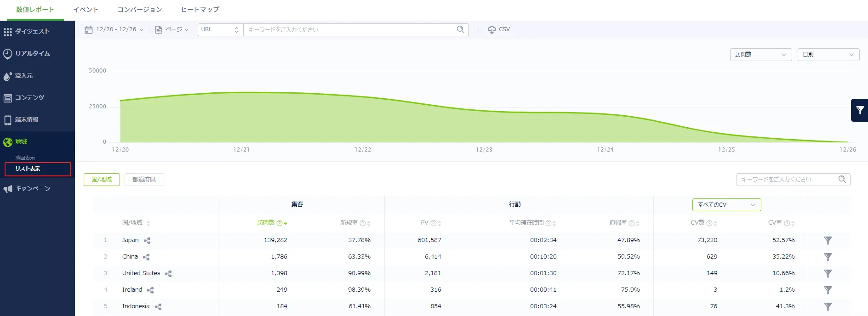Switch to 都道府県 view
Viewport: 868px width, 316px height.
click(x=144, y=180)
